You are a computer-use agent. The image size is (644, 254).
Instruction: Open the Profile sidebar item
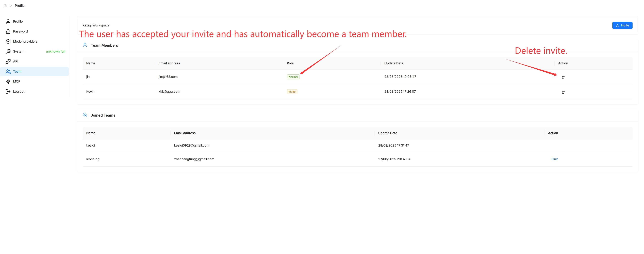[x=18, y=22]
